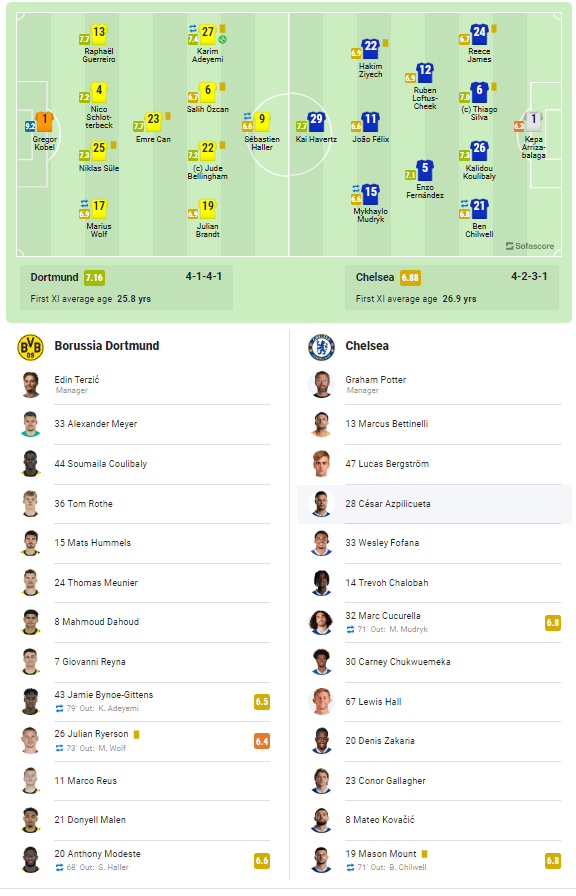Click the substitution icon beside Marc Cucurella
This screenshot has width=576, height=896.
tap(350, 630)
